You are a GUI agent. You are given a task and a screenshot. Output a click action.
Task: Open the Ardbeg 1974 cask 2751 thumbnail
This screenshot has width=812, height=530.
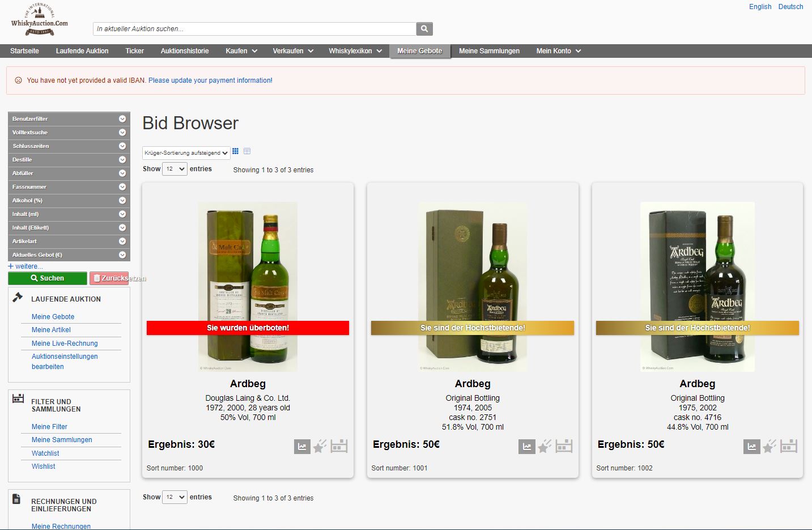point(473,286)
